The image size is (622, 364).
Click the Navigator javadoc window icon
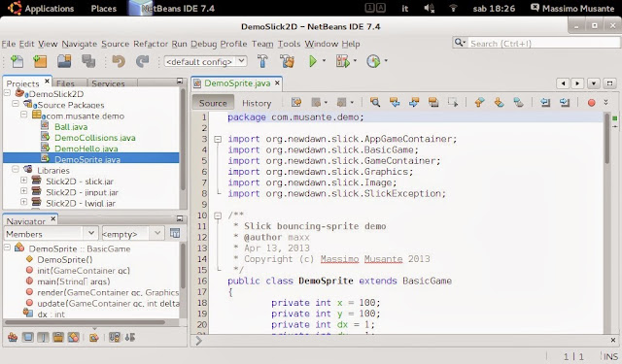pyautogui.click(x=175, y=233)
